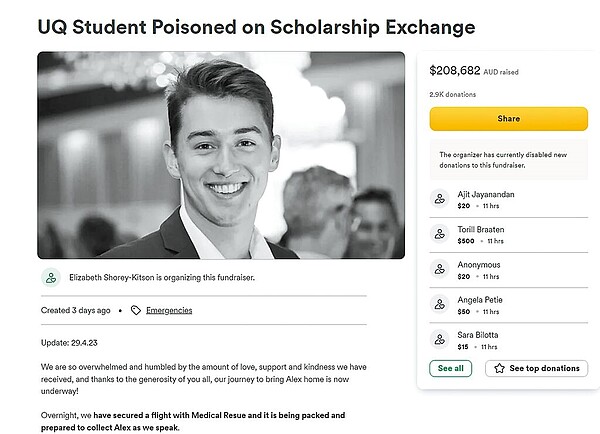Click the disabled donations notice box
600x434 pixels.
(x=508, y=160)
